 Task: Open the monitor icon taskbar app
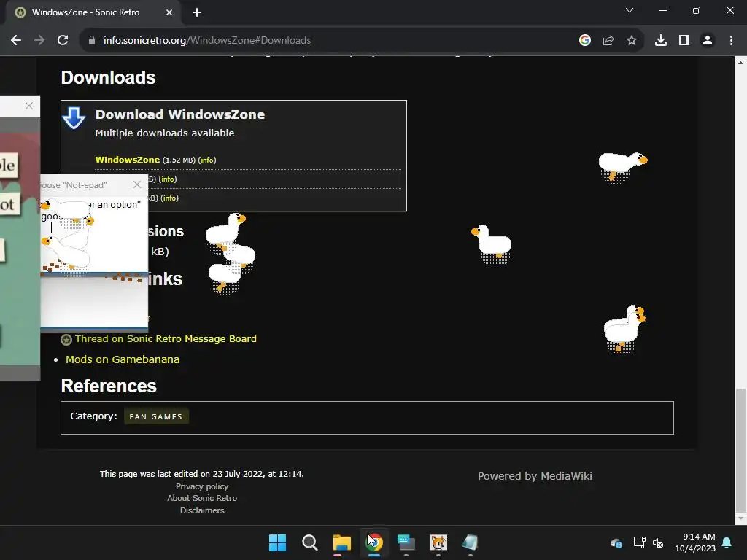pos(406,542)
